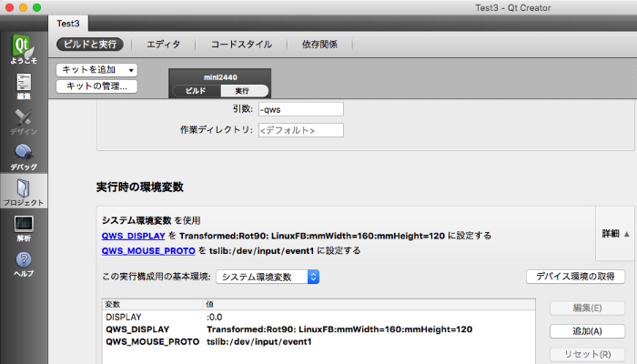Switch to the エディタ tab
The image size is (637, 364).
163,45
